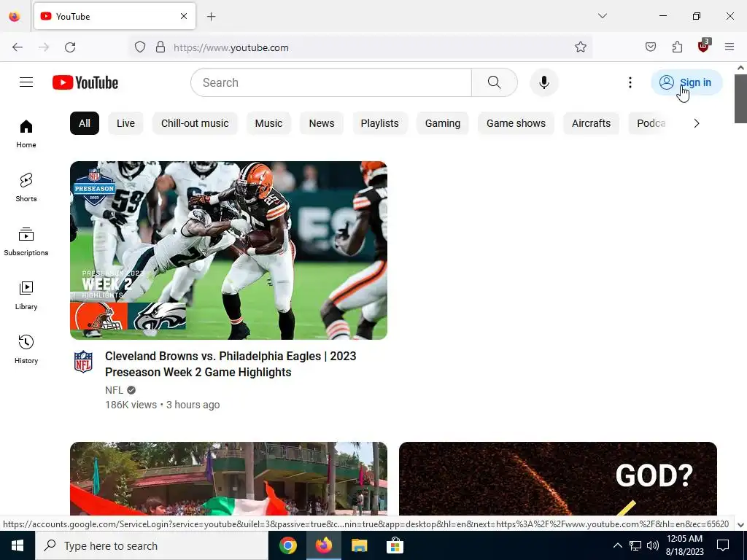Open Library in sidebar
The image size is (747, 560).
click(26, 295)
